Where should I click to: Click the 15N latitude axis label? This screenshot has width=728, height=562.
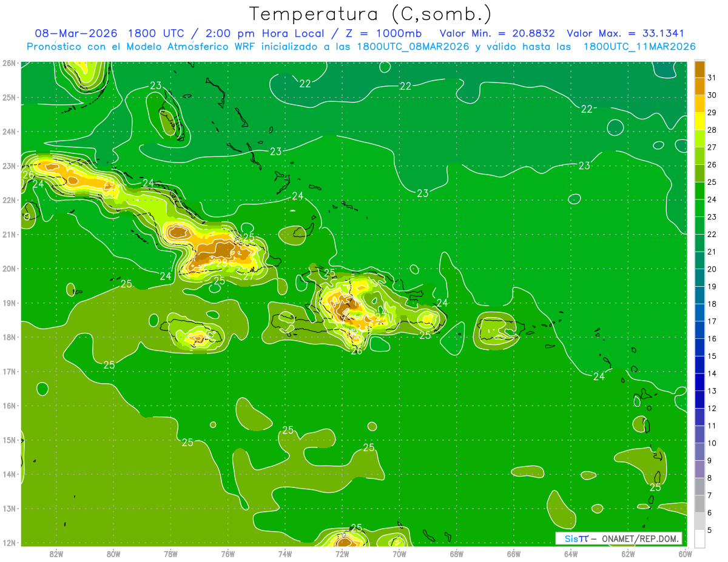tap(9, 440)
